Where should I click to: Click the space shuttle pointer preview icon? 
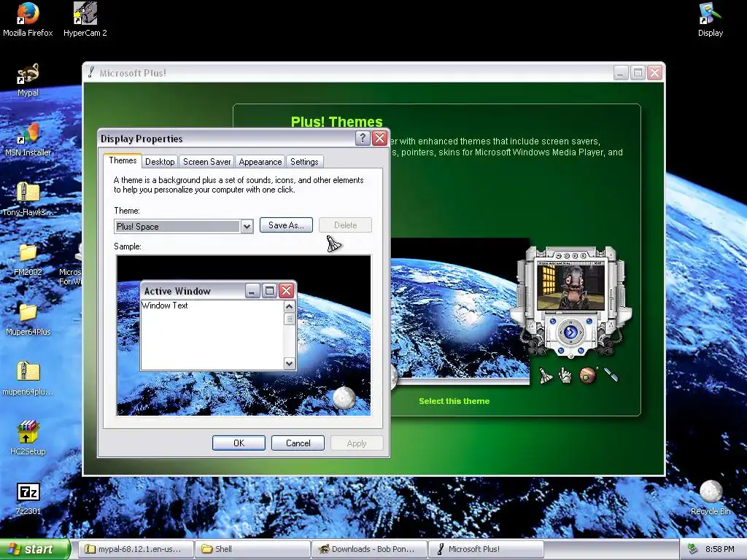point(545,376)
